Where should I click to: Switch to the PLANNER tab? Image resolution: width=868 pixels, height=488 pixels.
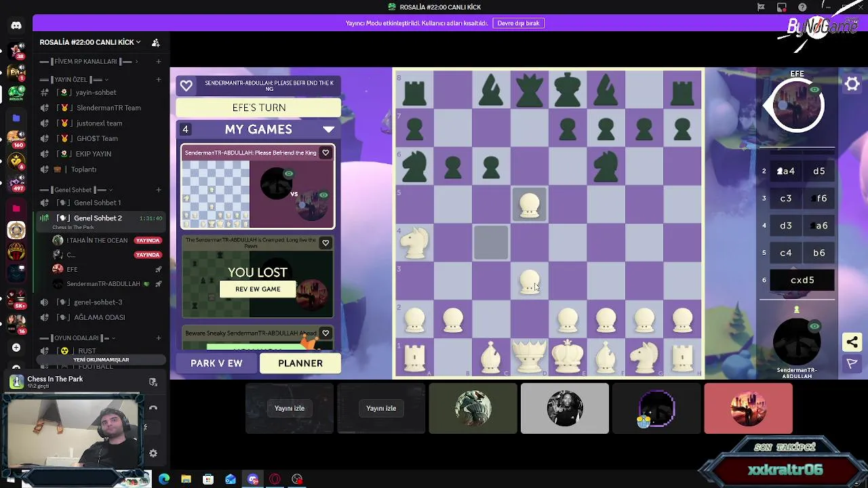point(300,363)
